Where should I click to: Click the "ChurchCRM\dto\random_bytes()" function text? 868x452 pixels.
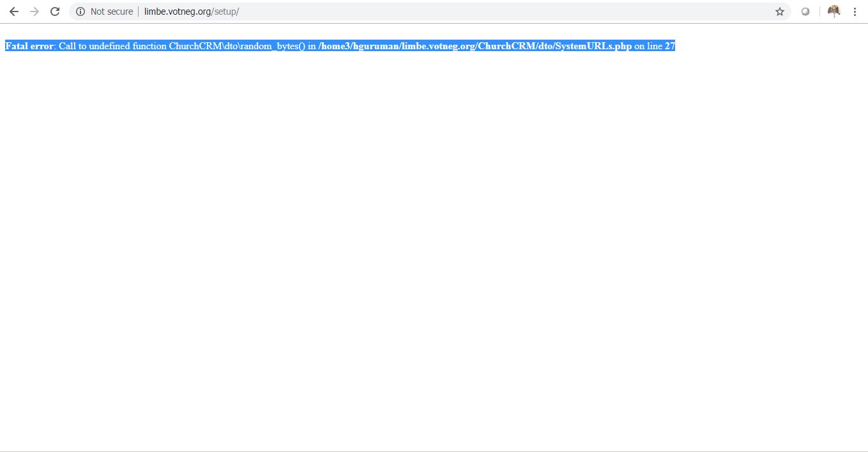point(237,46)
